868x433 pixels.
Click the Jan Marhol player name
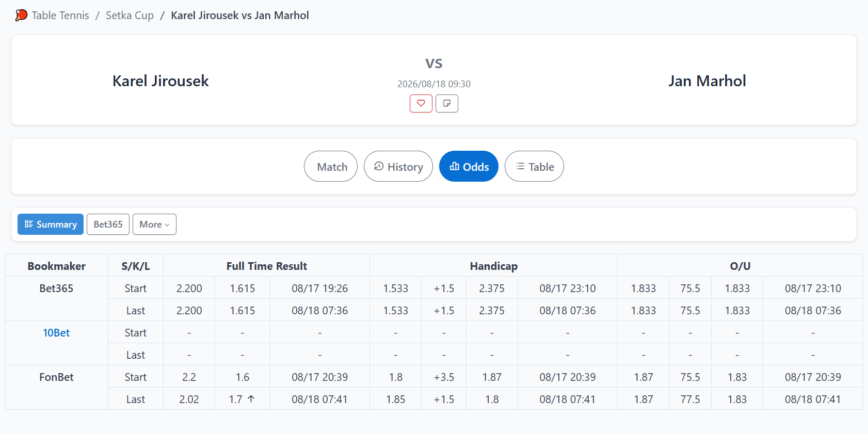coord(707,81)
